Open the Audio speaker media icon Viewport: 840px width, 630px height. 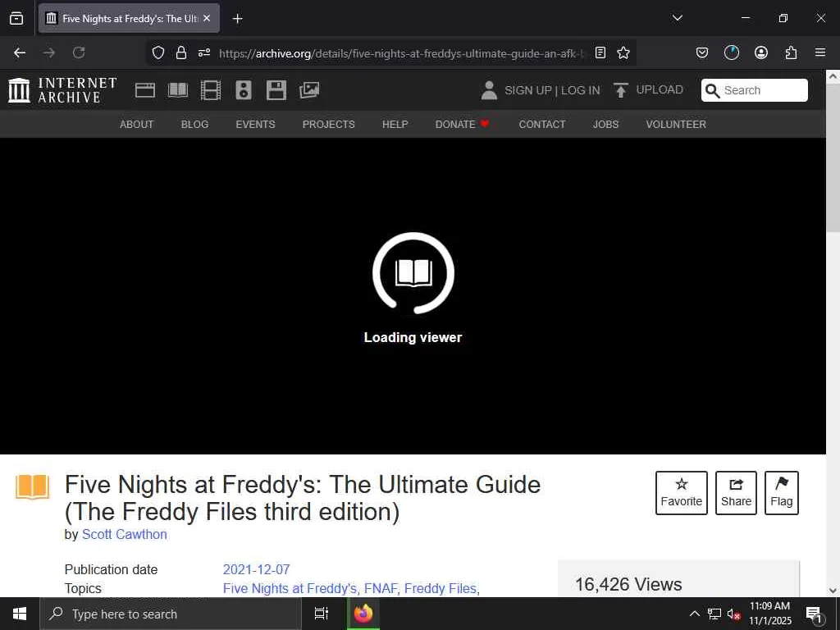[x=243, y=90]
